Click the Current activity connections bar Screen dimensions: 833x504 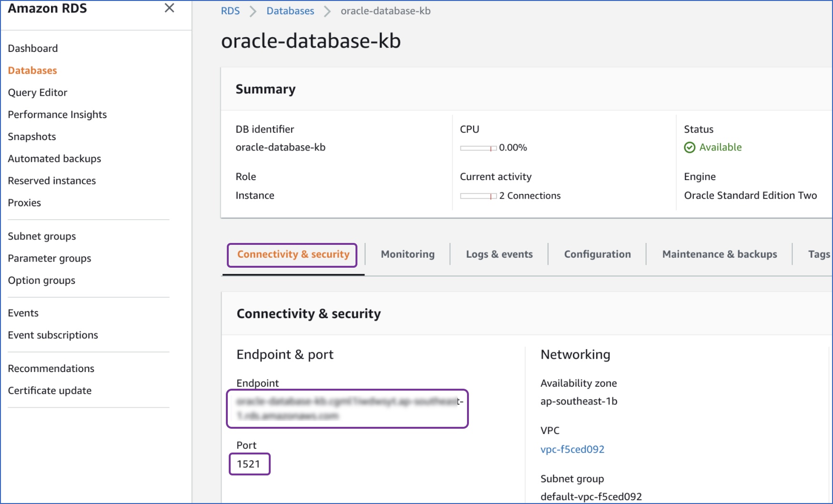(x=478, y=196)
